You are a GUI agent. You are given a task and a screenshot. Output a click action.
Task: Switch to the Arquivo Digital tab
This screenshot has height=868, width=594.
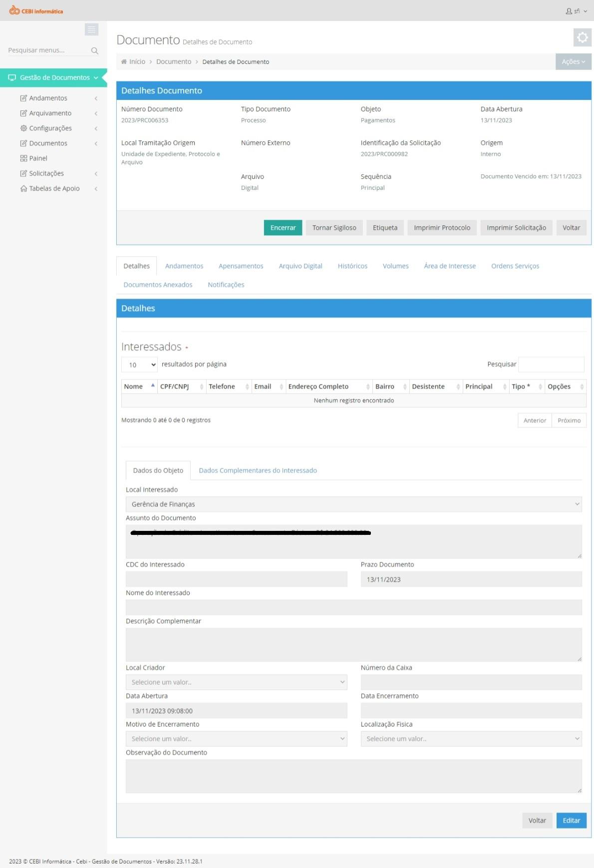pos(300,266)
